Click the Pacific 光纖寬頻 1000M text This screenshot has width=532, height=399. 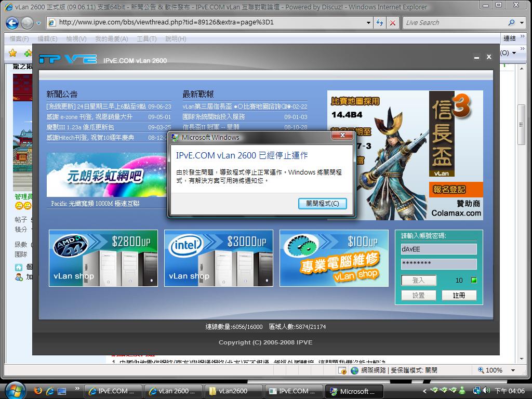[96, 204]
